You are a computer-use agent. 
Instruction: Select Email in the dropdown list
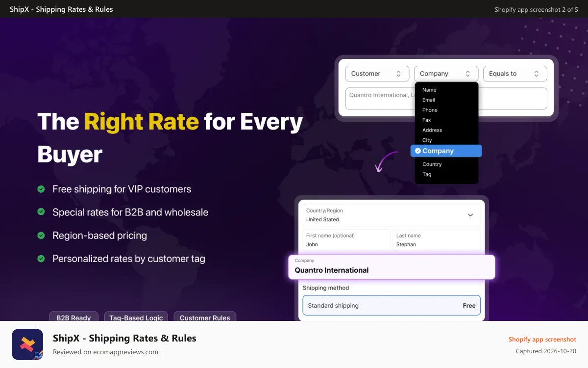pyautogui.click(x=429, y=100)
